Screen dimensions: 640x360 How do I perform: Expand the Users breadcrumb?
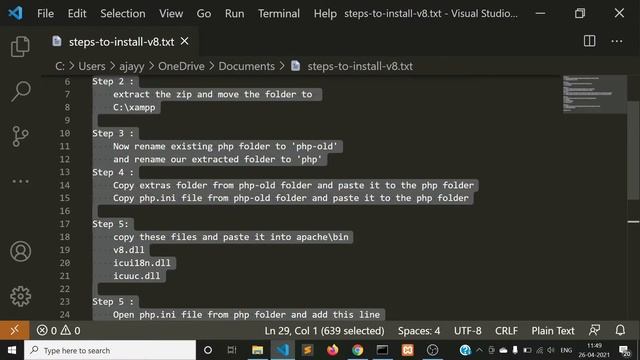click(92, 66)
